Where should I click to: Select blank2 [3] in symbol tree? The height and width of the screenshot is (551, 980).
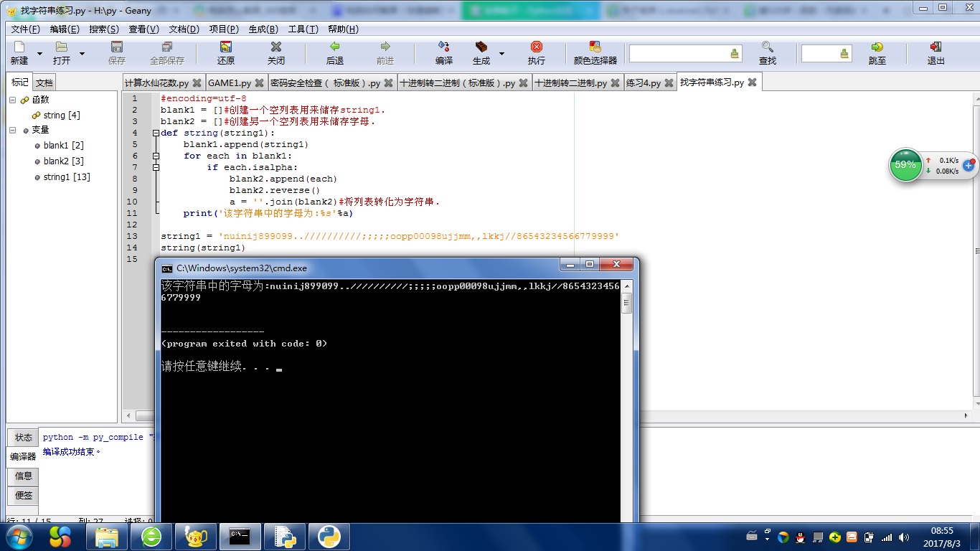[63, 161]
